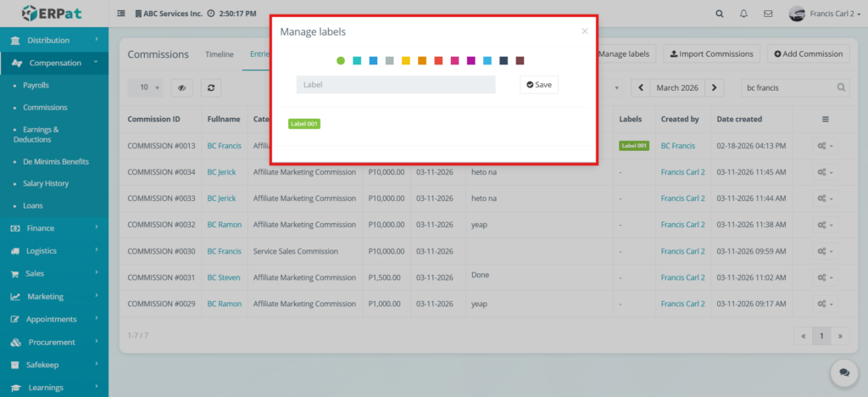Image resolution: width=868 pixels, height=397 pixels.
Task: Open column list icon in table header
Action: click(825, 120)
